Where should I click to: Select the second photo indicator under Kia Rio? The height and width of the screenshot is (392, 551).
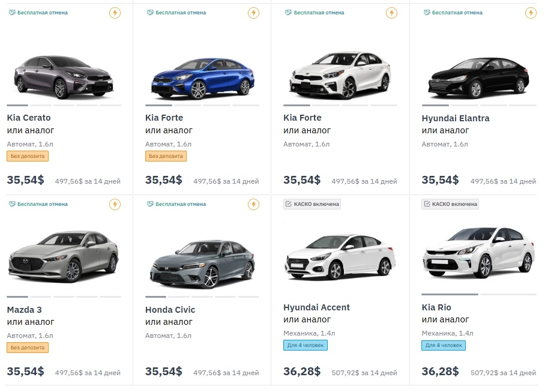click(508, 295)
